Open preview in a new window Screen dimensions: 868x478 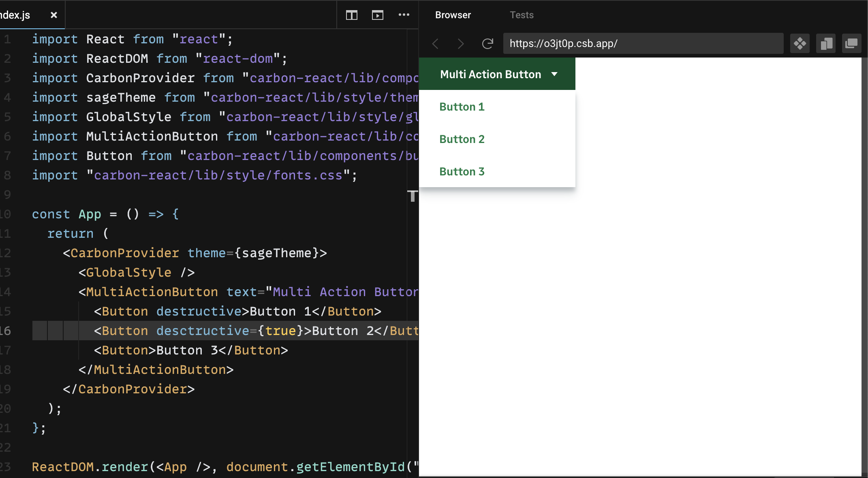pyautogui.click(x=851, y=43)
